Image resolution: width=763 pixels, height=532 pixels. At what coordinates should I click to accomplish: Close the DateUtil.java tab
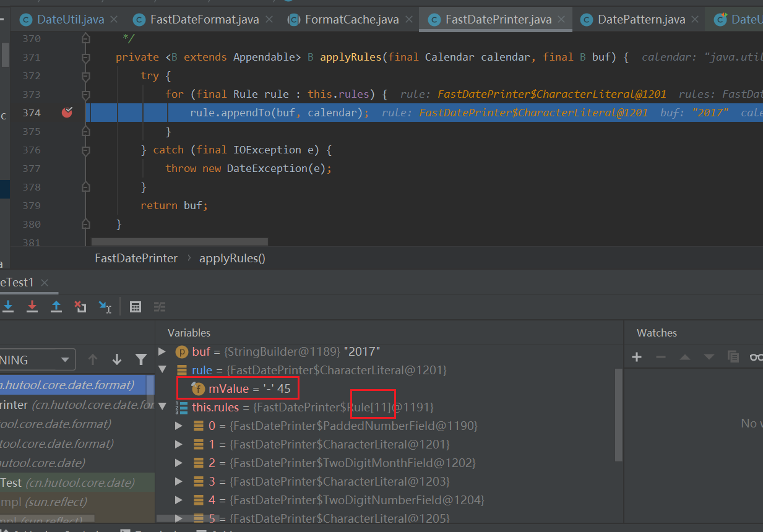coord(114,20)
